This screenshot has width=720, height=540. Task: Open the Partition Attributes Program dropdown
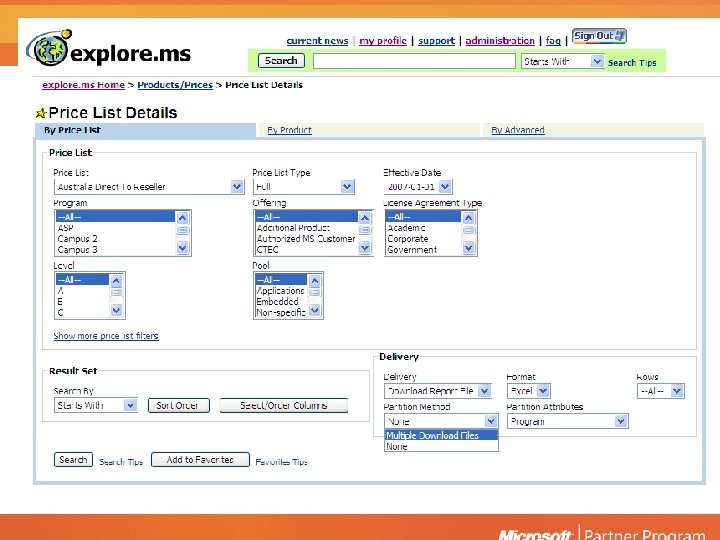click(x=568, y=421)
